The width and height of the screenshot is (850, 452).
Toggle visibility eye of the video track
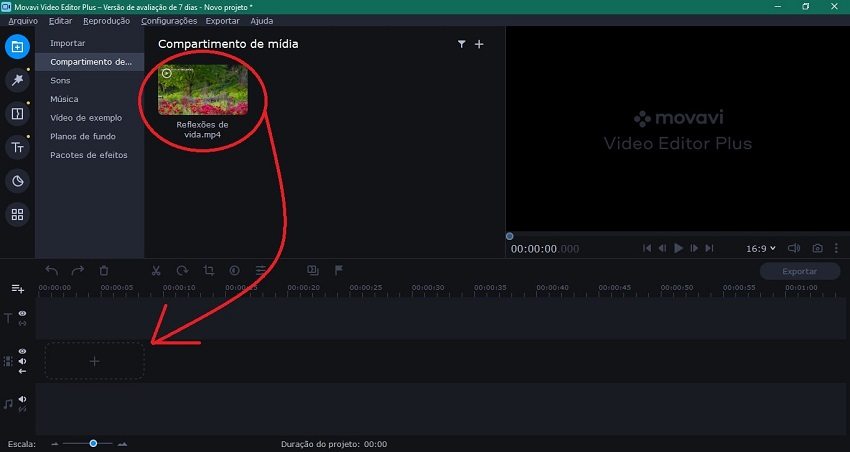click(x=22, y=351)
